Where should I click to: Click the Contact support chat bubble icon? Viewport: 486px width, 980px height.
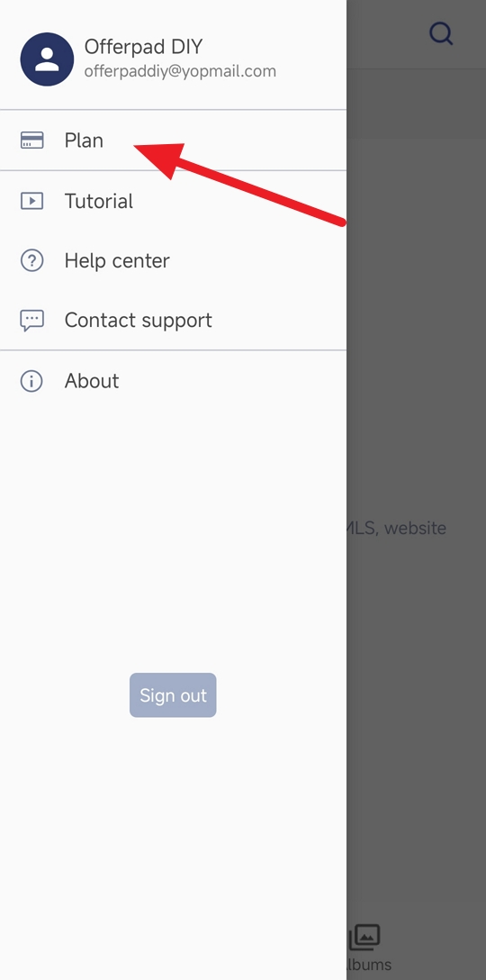tap(31, 320)
